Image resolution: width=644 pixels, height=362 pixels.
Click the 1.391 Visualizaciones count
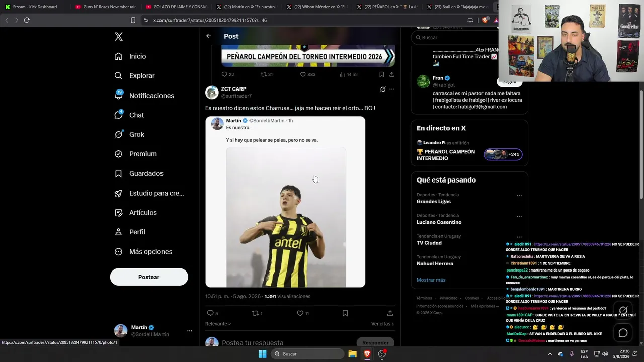pyautogui.click(x=287, y=297)
